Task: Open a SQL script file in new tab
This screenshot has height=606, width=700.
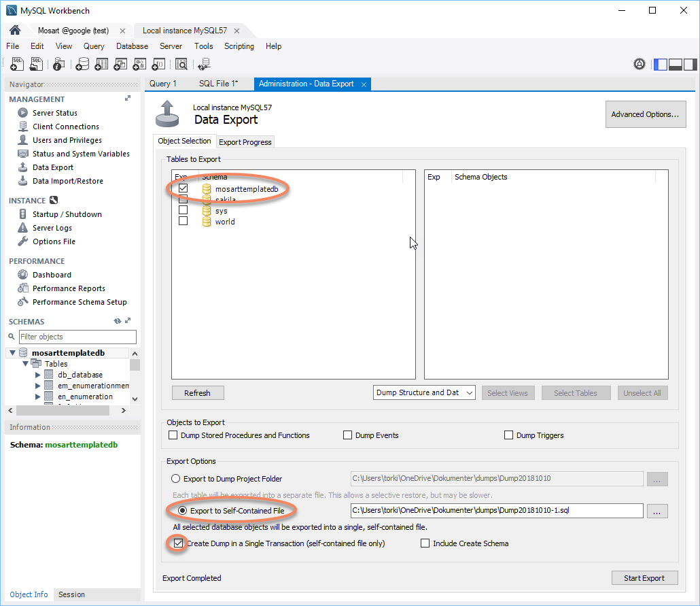Action: 35,63
